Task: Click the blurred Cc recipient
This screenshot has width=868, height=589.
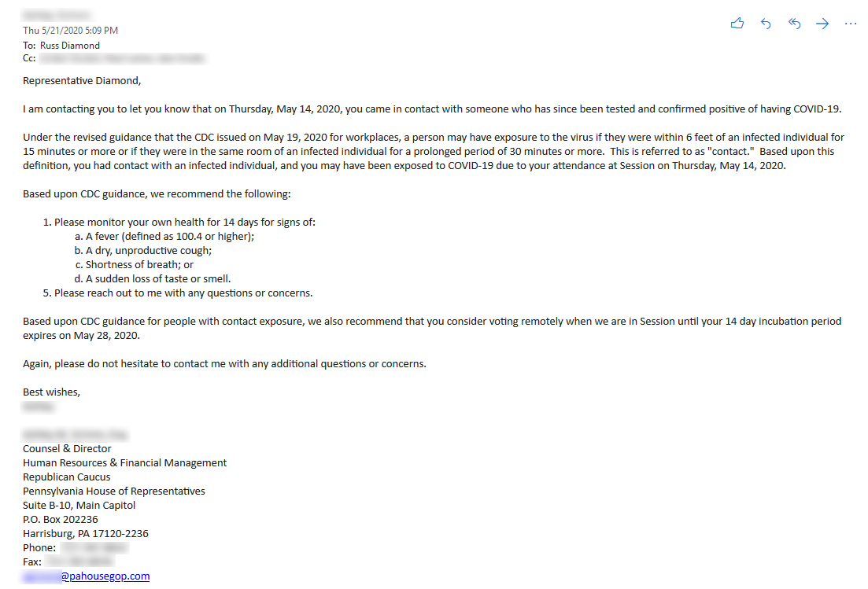Action: click(x=121, y=57)
